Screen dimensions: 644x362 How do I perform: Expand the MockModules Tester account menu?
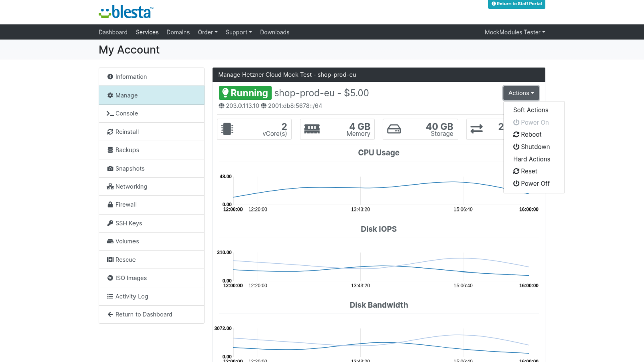click(x=515, y=32)
